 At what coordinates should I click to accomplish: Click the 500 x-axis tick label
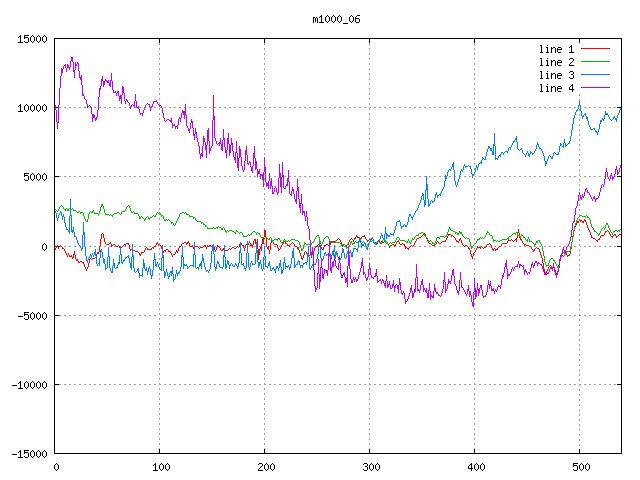coord(580,467)
